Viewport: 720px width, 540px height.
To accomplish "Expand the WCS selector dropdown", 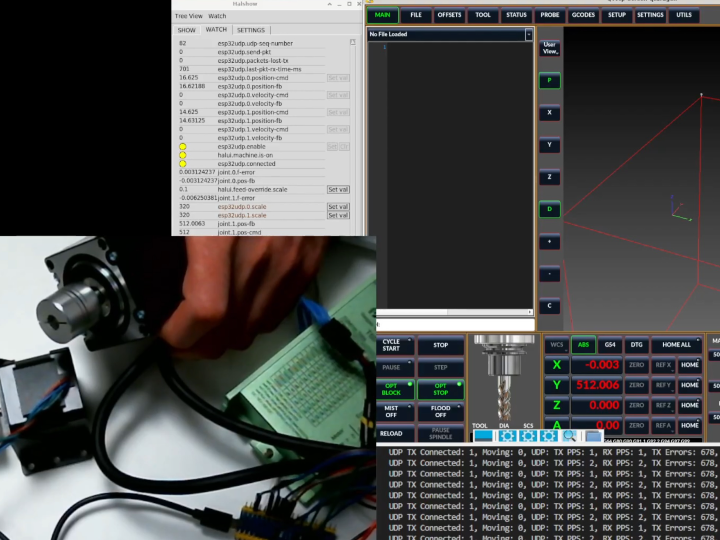I will tap(558, 345).
